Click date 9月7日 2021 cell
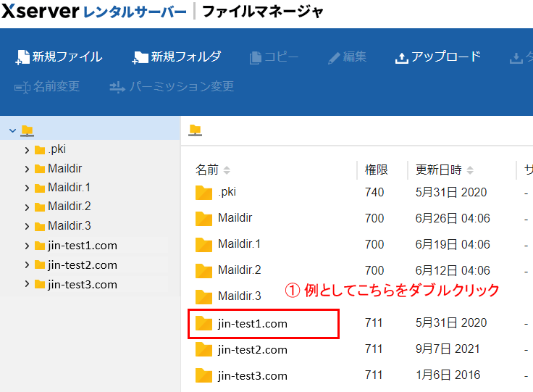 click(x=448, y=349)
